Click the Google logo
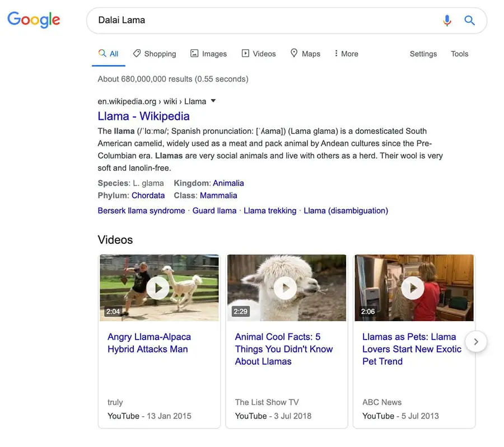Viewport: 504px width, 447px height. click(34, 20)
